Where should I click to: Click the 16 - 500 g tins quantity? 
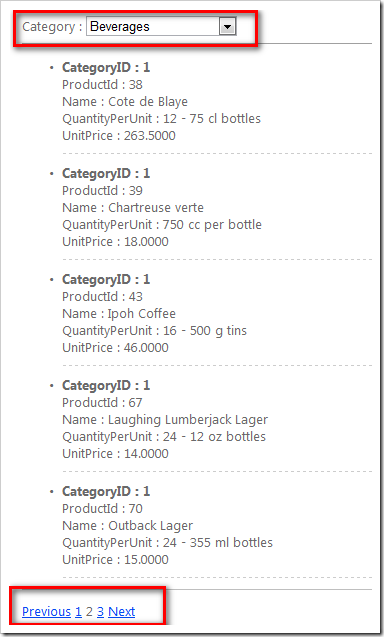coord(205,331)
